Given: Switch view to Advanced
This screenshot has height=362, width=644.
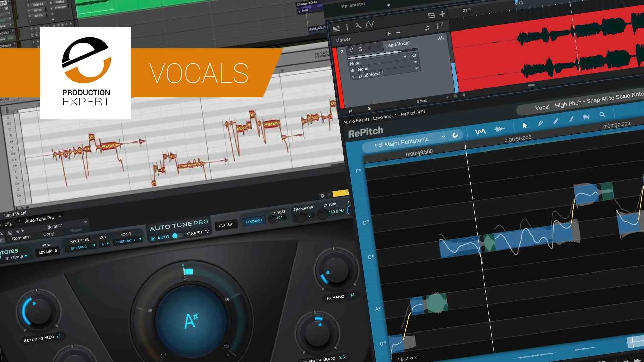Looking at the screenshot, I should [48, 252].
